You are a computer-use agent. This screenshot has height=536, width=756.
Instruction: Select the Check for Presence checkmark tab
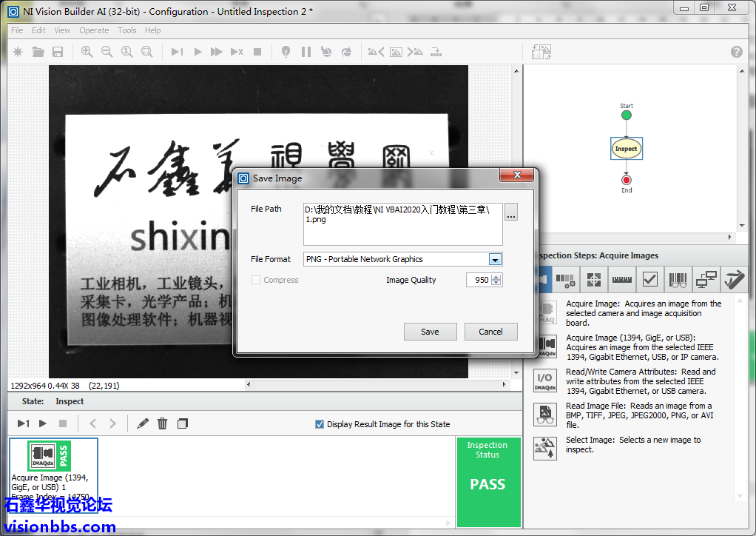(x=649, y=280)
